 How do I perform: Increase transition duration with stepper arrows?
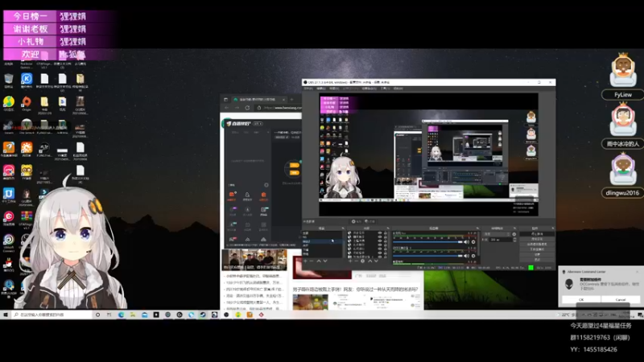[514, 238]
